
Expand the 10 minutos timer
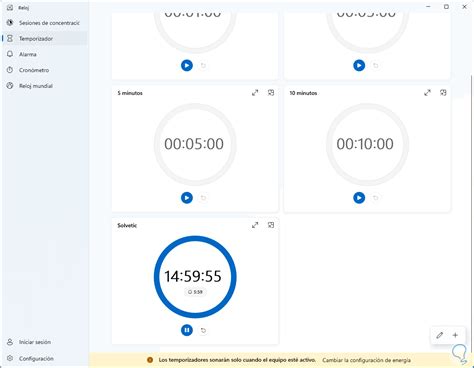point(427,93)
